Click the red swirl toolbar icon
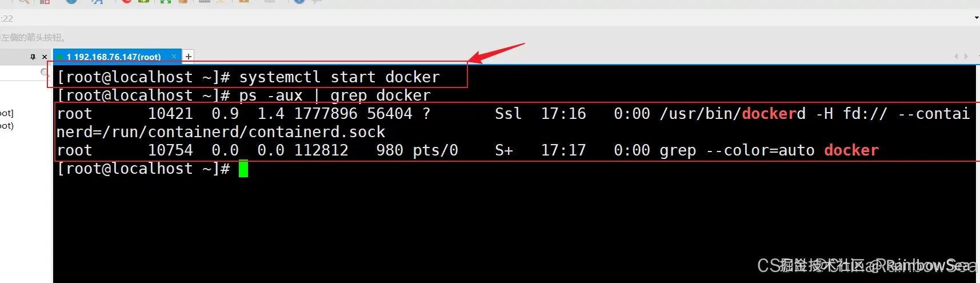The width and height of the screenshot is (980, 283). [127, 2]
